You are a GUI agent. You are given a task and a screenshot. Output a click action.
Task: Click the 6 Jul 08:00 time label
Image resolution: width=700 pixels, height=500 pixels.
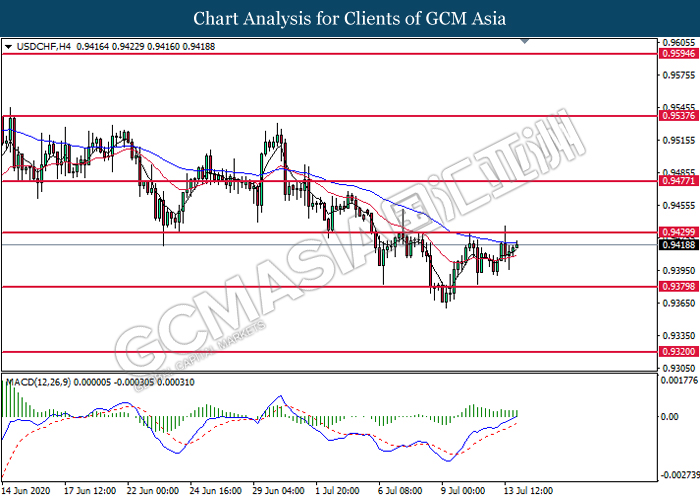pos(400,491)
